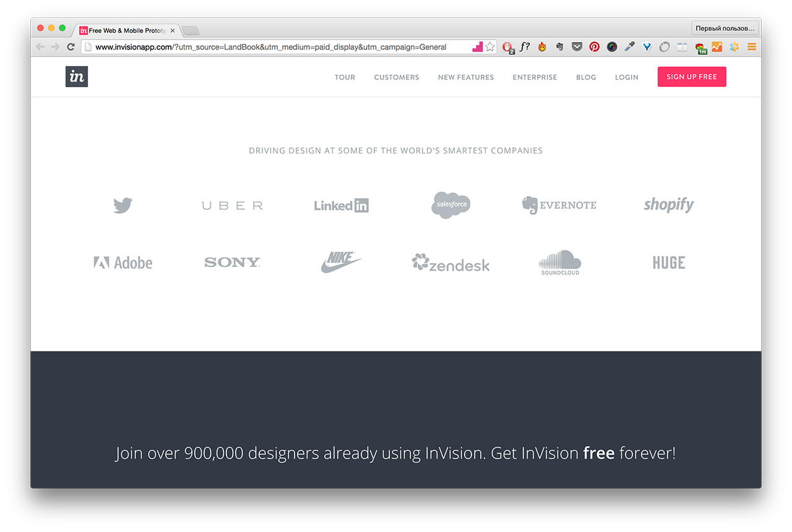Click the WhatFont f? extension icon
Viewport: 792px width, 532px height.
[x=525, y=46]
